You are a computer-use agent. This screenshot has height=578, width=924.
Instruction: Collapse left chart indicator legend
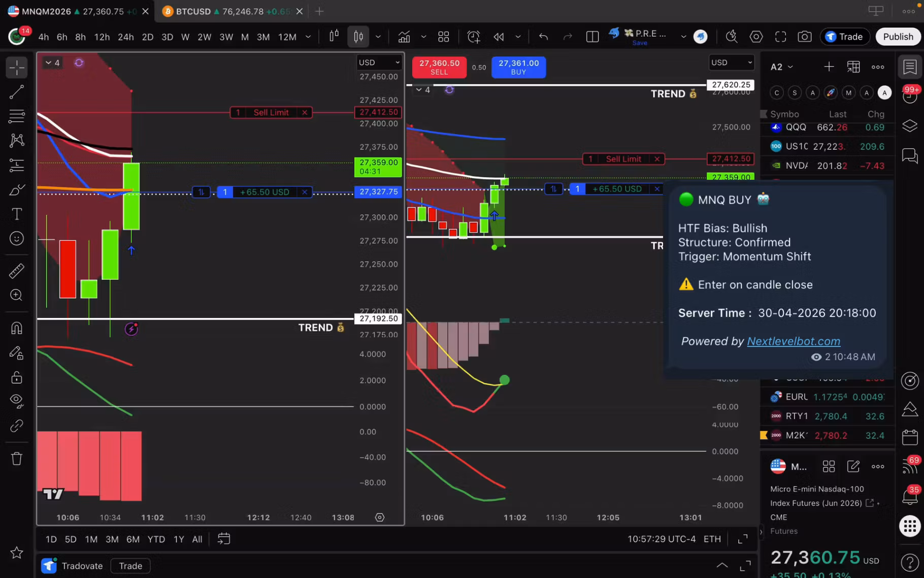coord(52,62)
